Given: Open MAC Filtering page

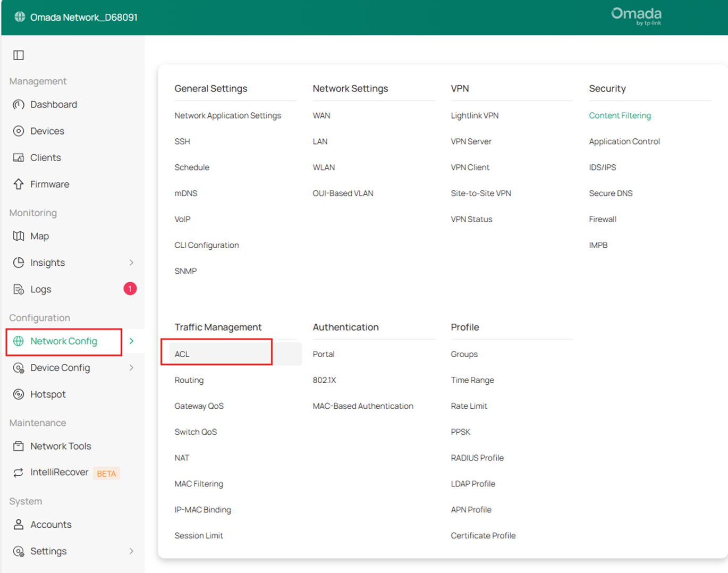Looking at the screenshot, I should [x=199, y=484].
